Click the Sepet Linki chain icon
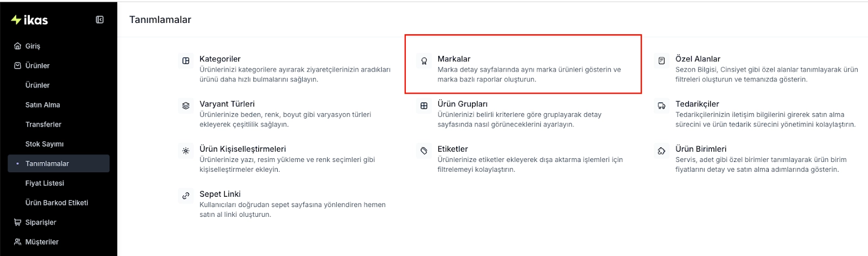 pos(186,196)
